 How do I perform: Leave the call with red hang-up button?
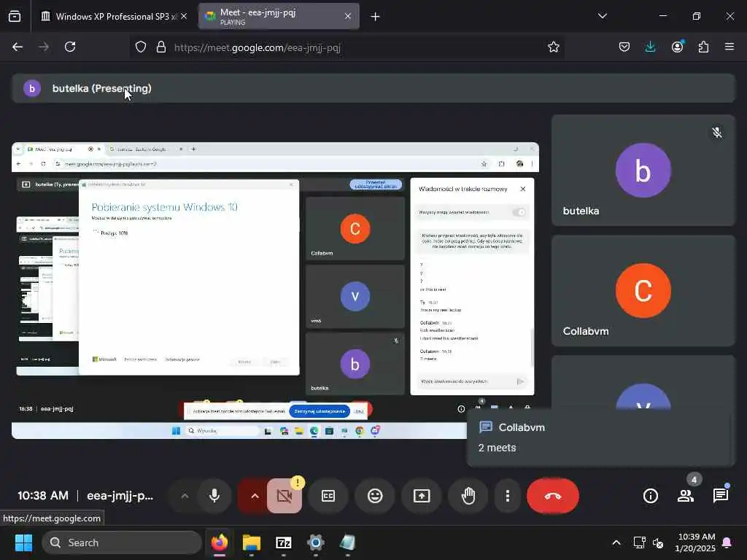(x=553, y=496)
